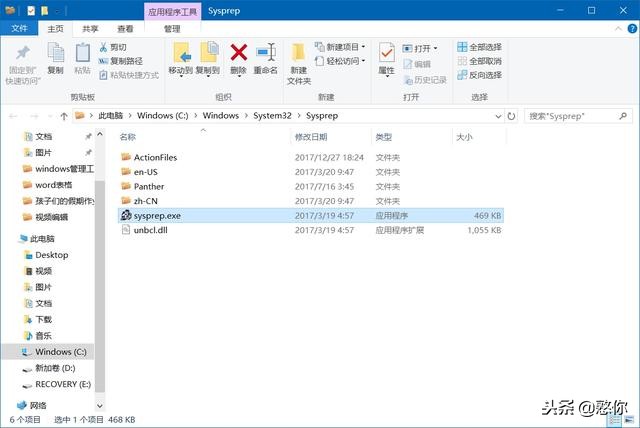Click the Application Tools (应用程序工具) tab
Image resolution: width=640 pixels, height=428 pixels.
pos(172,12)
